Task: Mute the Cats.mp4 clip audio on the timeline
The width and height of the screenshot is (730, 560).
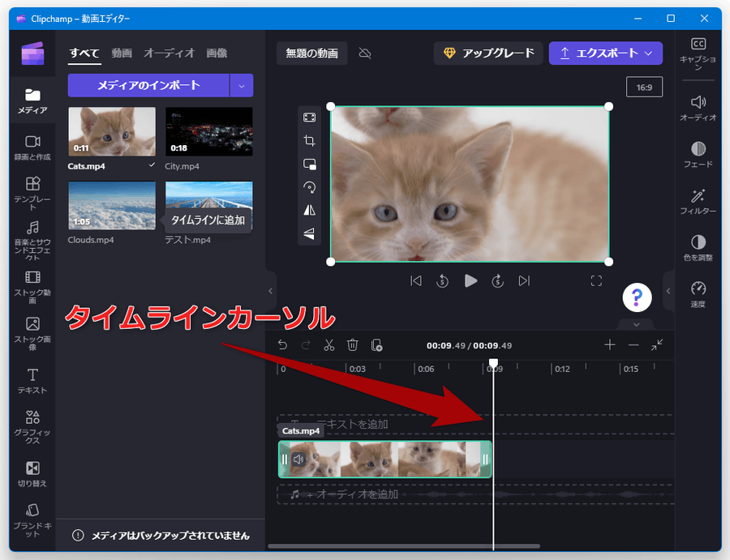Action: coord(298,460)
